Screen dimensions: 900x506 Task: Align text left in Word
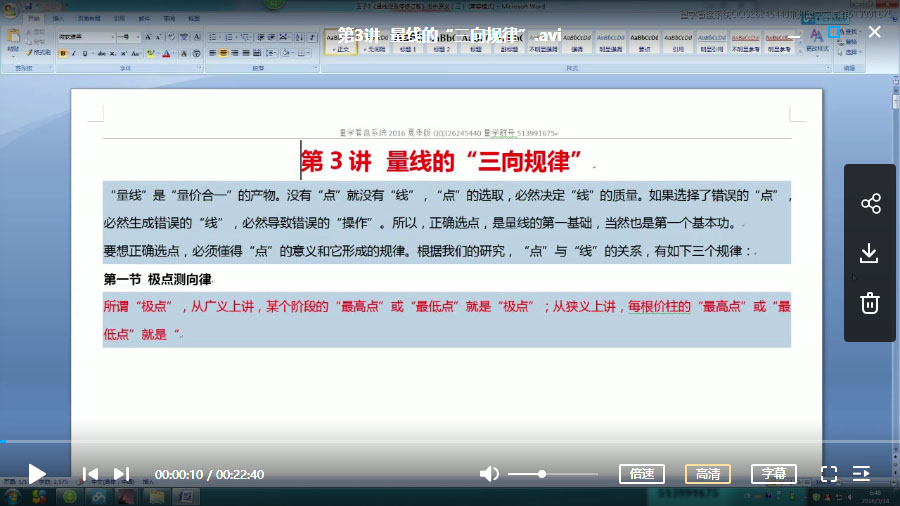click(212, 53)
